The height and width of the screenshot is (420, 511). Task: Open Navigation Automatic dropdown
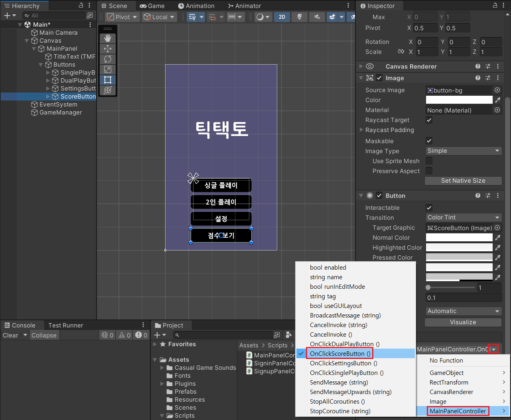coord(464,311)
